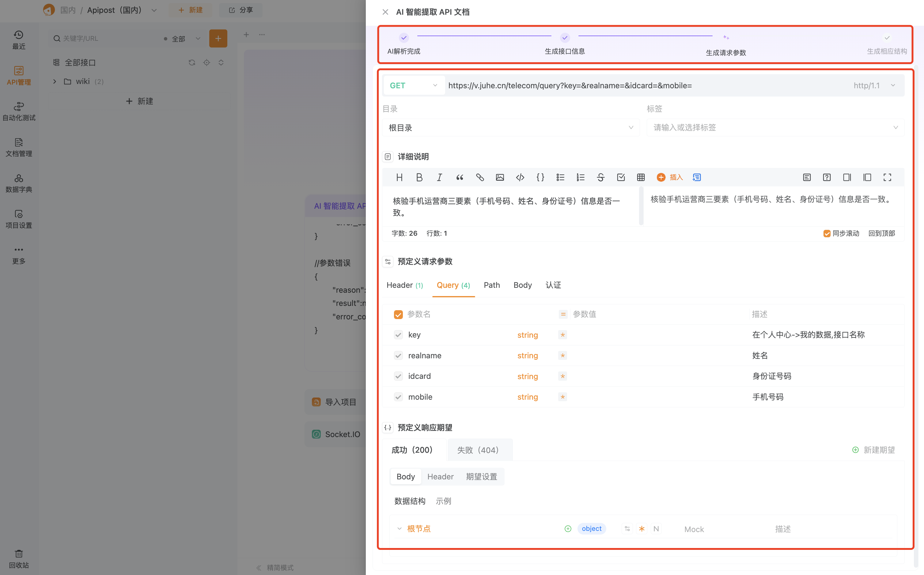
Task: Switch to the Path parameters tab
Action: click(491, 285)
